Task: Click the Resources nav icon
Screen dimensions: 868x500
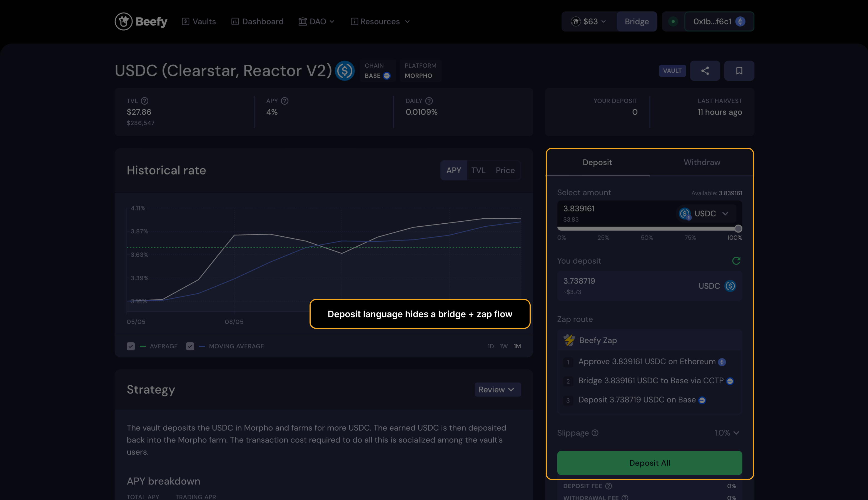Action: click(x=354, y=22)
